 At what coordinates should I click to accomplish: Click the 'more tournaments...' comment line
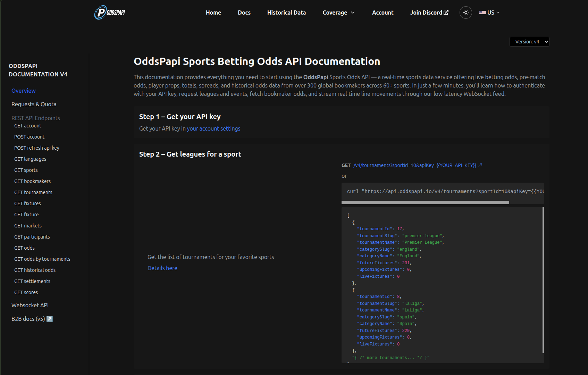click(x=391, y=358)
